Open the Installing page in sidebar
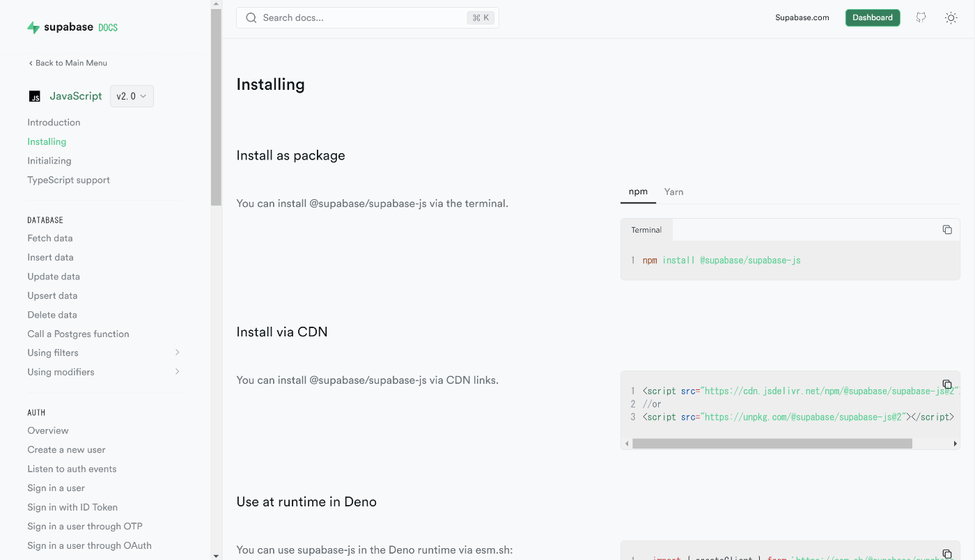This screenshot has width=975, height=560. click(x=47, y=141)
